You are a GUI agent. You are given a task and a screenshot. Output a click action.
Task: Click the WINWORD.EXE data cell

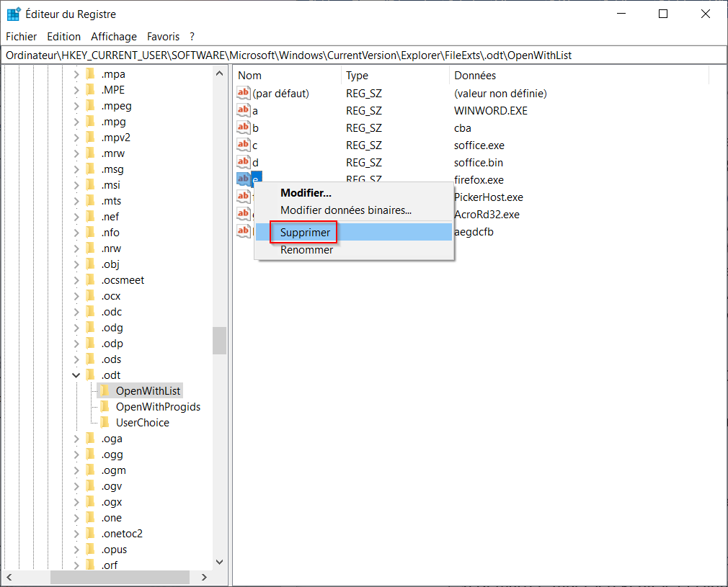pos(491,110)
